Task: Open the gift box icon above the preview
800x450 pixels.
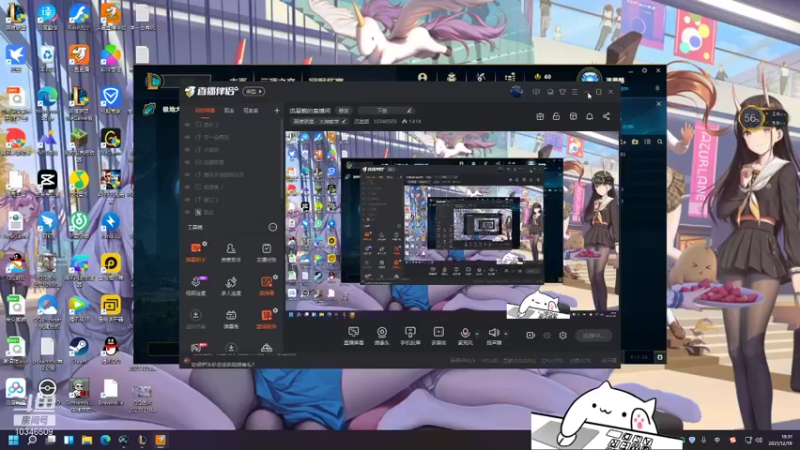Action: (540, 116)
